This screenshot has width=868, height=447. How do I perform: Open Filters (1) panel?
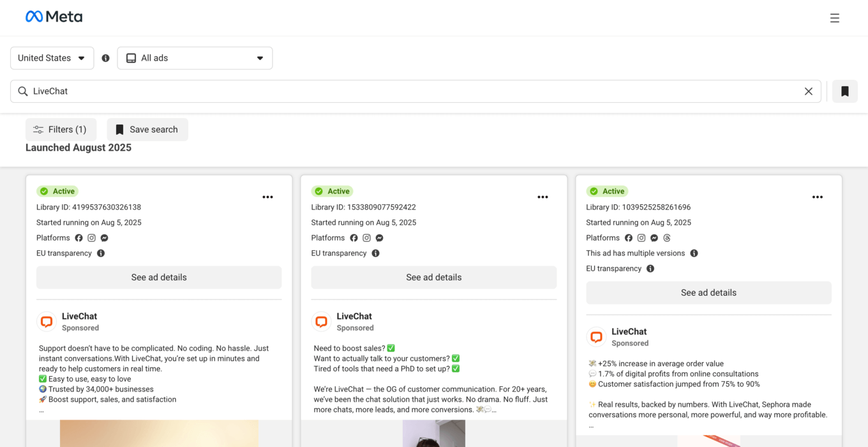click(x=61, y=130)
